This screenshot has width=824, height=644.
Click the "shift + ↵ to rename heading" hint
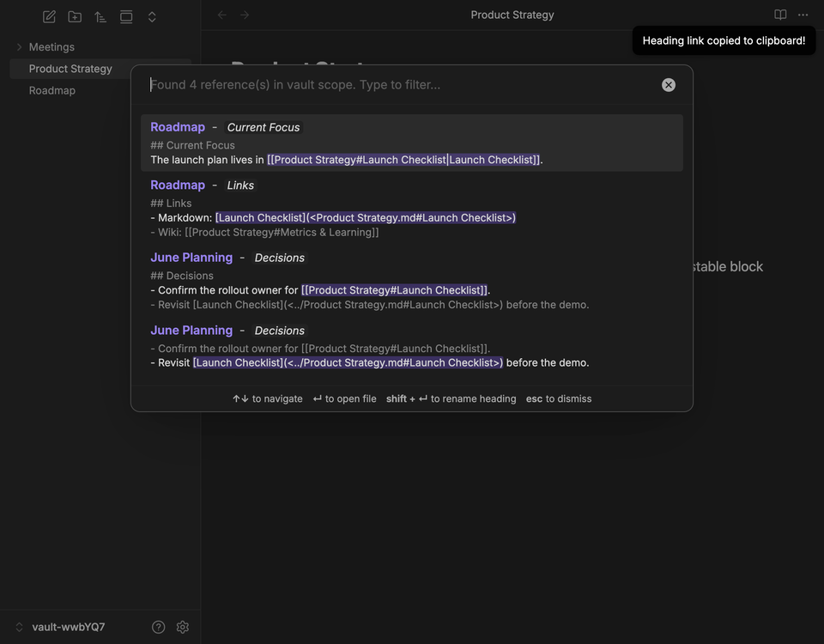pos(451,398)
